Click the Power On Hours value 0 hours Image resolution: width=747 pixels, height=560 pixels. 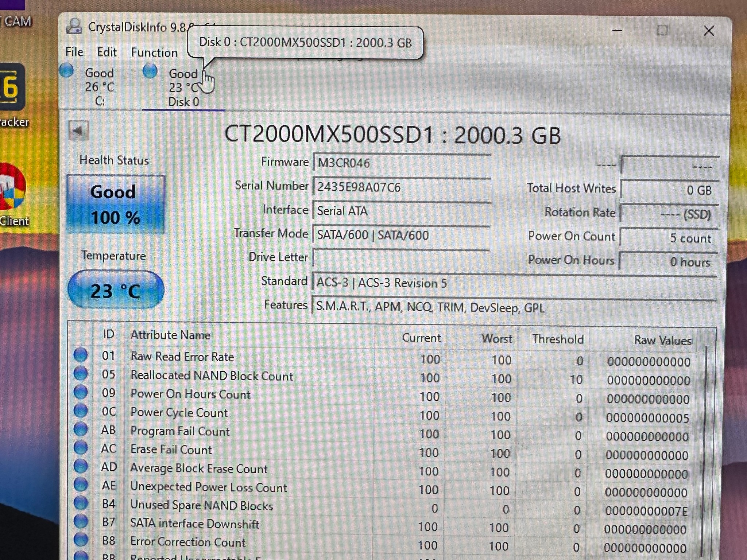[669, 261]
